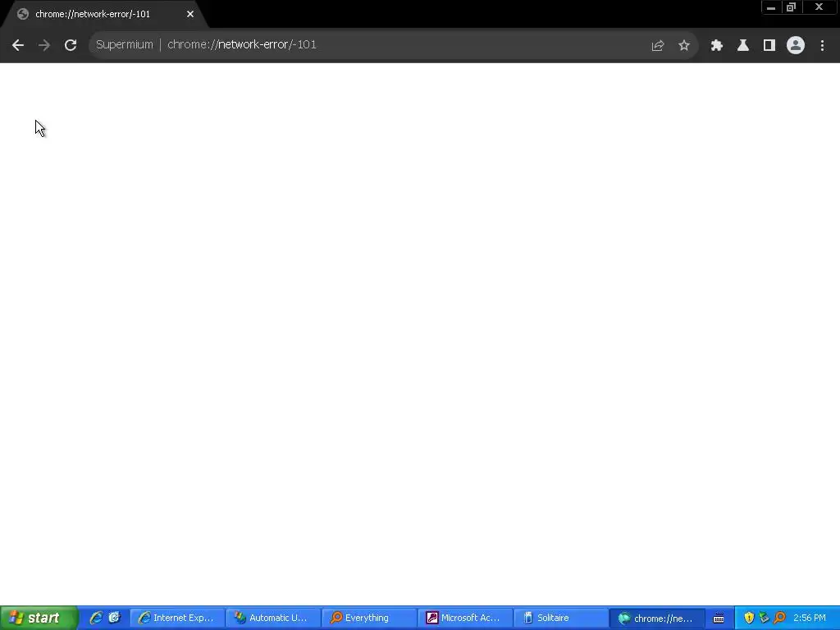Open the Extensions puzzle icon

(716, 46)
